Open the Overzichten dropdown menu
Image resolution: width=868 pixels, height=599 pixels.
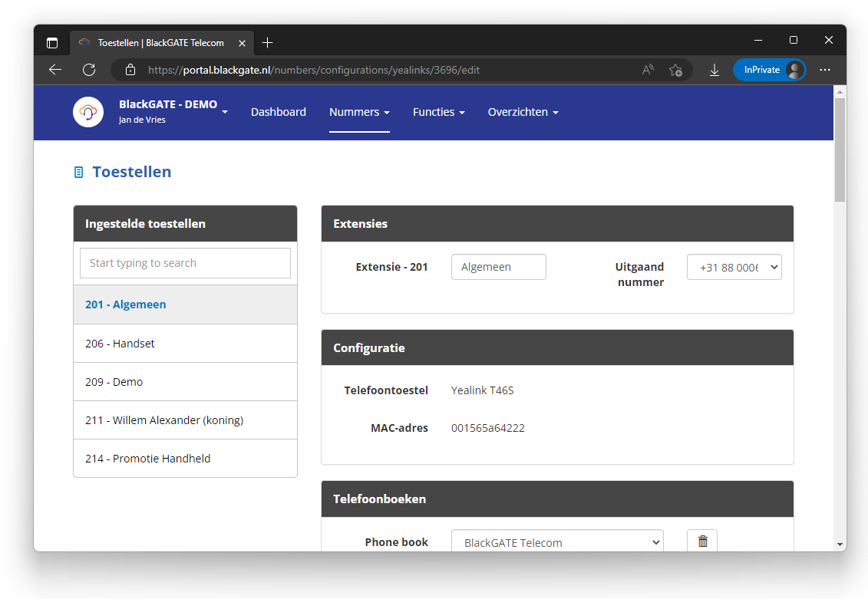coord(523,112)
